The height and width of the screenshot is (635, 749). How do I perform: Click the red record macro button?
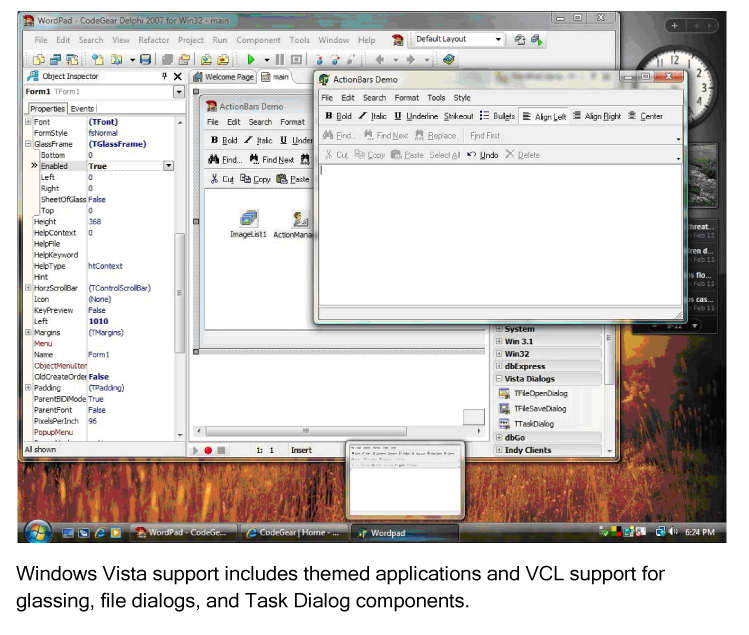(208, 450)
